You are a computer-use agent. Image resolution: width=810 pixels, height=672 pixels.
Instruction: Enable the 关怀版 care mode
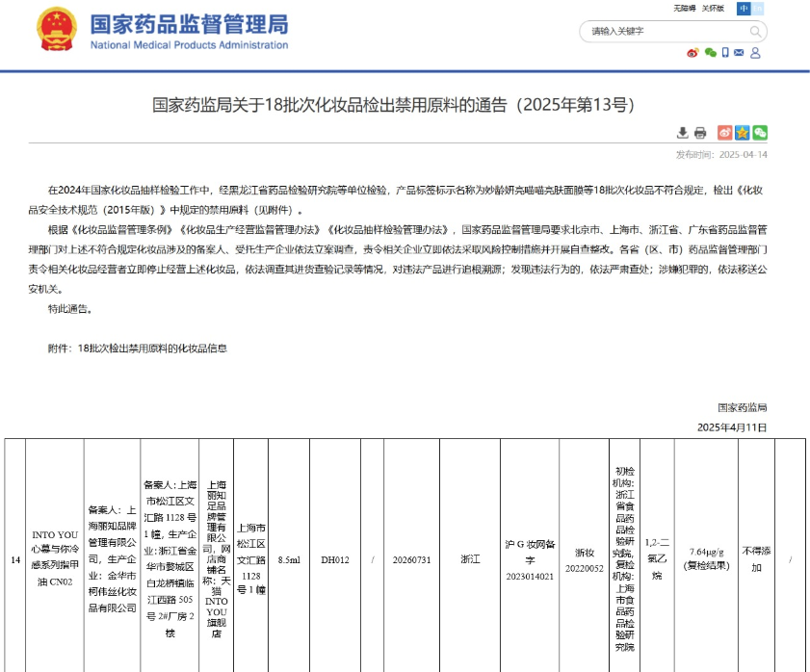point(713,9)
